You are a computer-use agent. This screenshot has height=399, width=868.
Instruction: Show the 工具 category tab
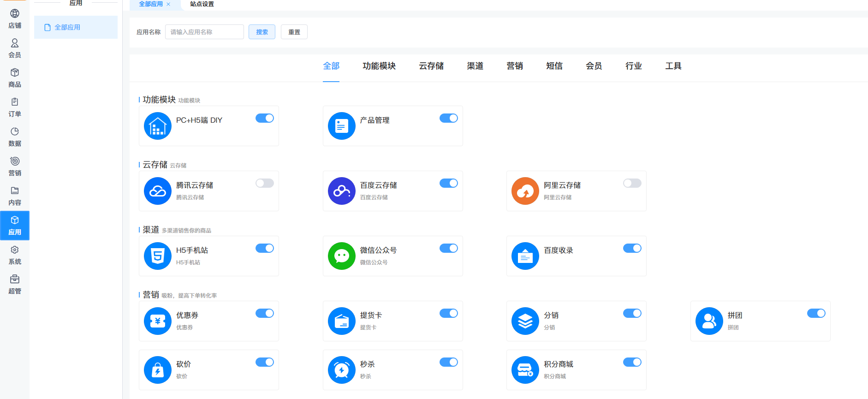[673, 66]
